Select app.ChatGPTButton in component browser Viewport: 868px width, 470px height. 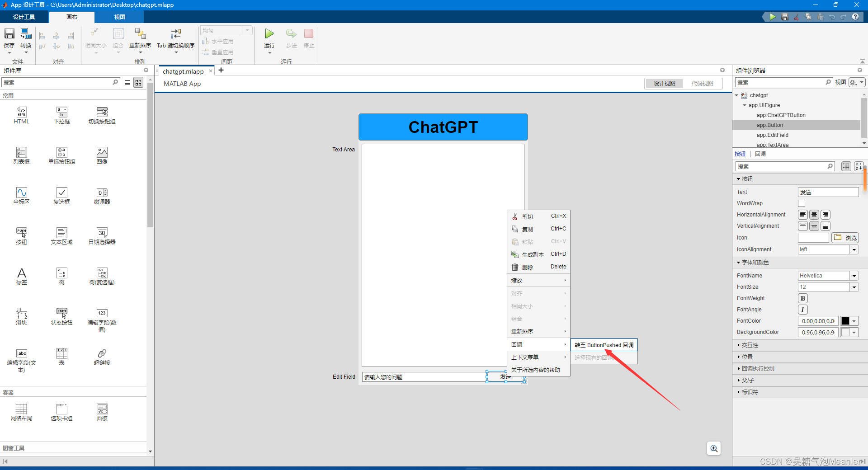[781, 115]
